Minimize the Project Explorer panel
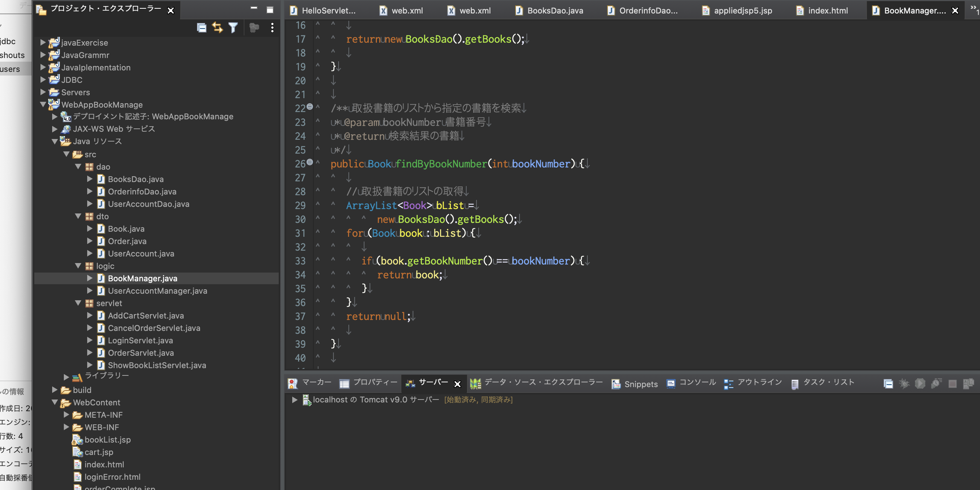The height and width of the screenshot is (490, 980). pos(254,8)
